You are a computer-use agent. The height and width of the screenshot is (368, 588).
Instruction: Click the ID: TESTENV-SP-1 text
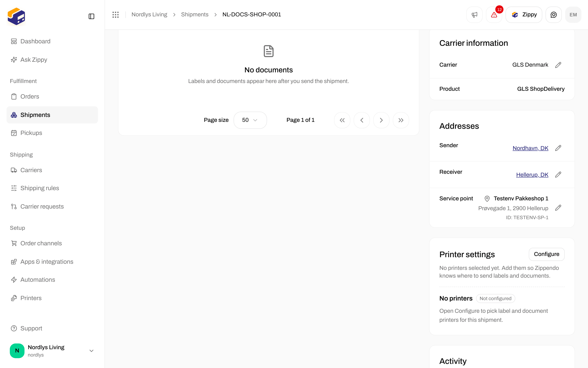point(527,218)
